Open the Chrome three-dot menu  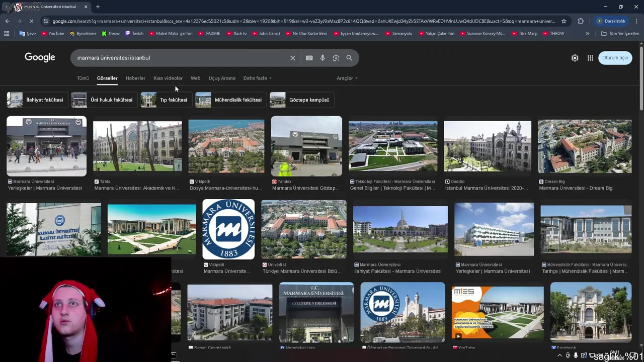[636, 21]
